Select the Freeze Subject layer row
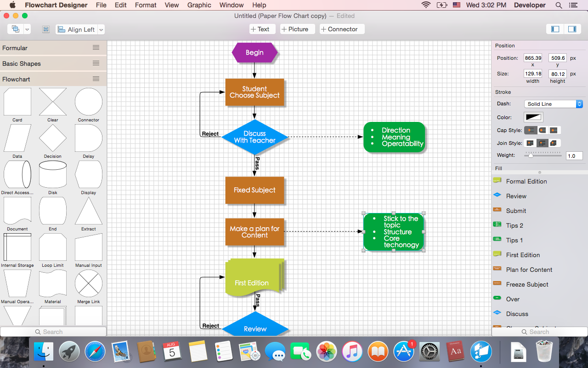Screen dimensions: 588x368 pyautogui.click(x=540, y=284)
